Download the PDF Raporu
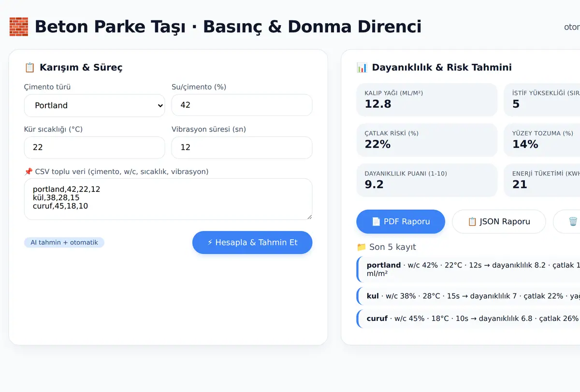The height and width of the screenshot is (392, 580). [401, 221]
